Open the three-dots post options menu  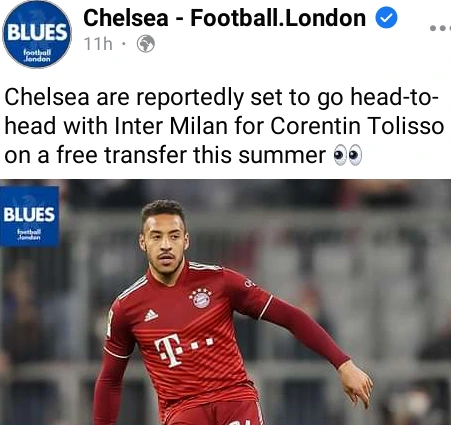click(x=440, y=28)
